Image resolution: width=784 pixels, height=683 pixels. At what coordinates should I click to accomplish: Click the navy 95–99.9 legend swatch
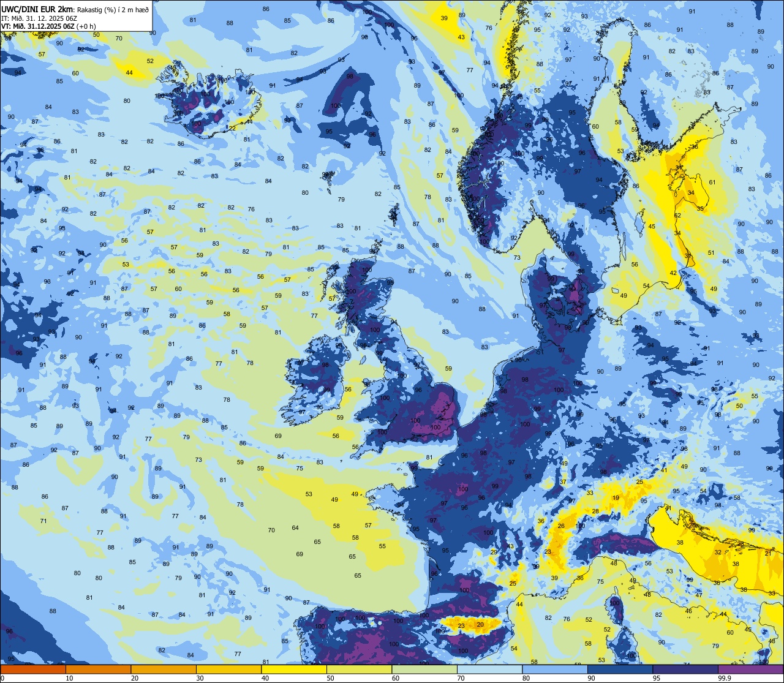pyautogui.click(x=685, y=669)
